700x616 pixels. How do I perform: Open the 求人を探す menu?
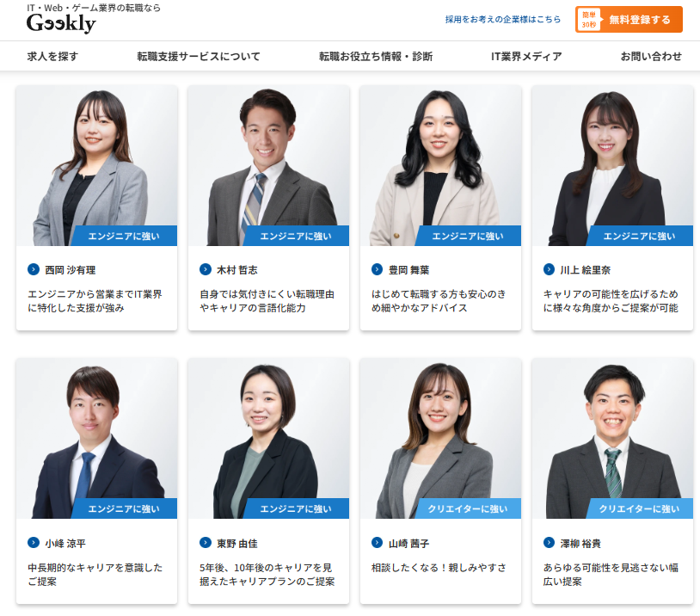pos(52,56)
